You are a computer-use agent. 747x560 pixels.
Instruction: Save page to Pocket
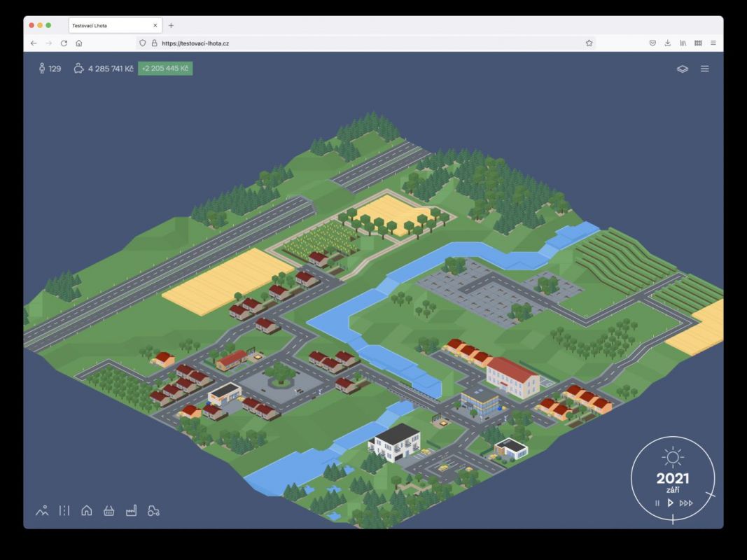652,43
